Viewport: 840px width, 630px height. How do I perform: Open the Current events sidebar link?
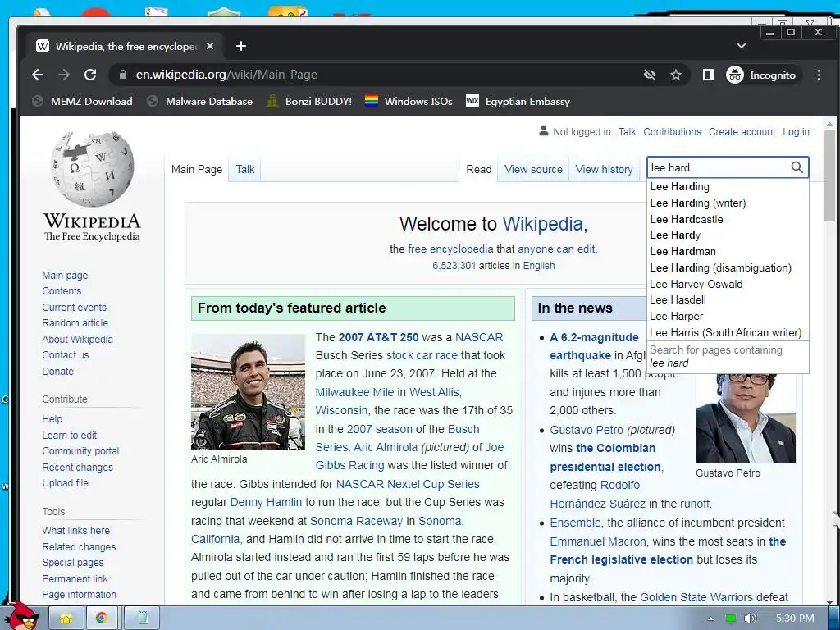point(75,308)
